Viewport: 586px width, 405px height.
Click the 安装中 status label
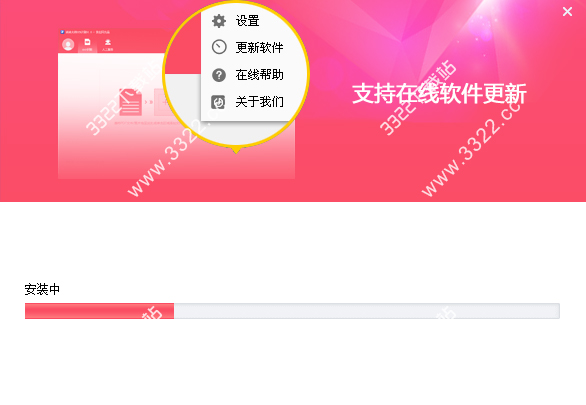pyautogui.click(x=42, y=289)
